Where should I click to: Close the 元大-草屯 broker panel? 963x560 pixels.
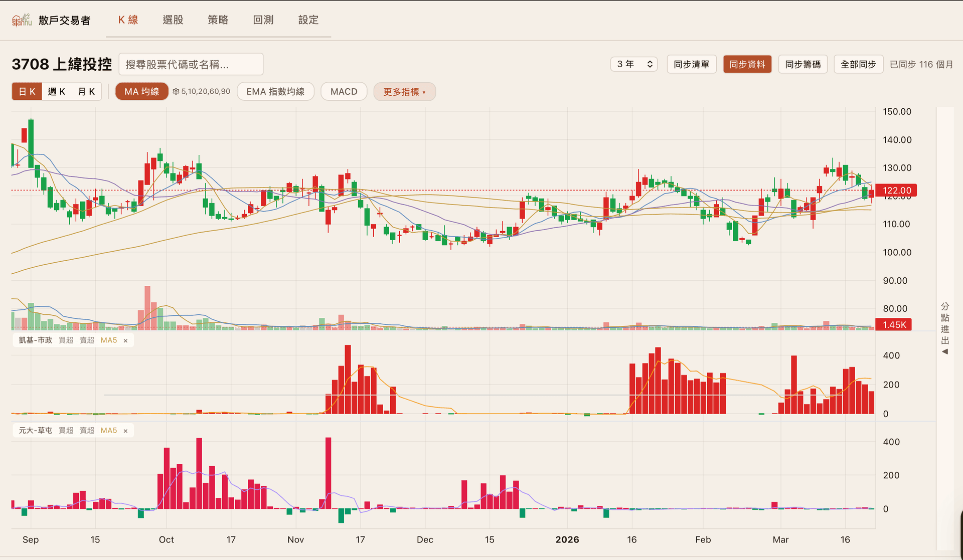[x=125, y=431]
